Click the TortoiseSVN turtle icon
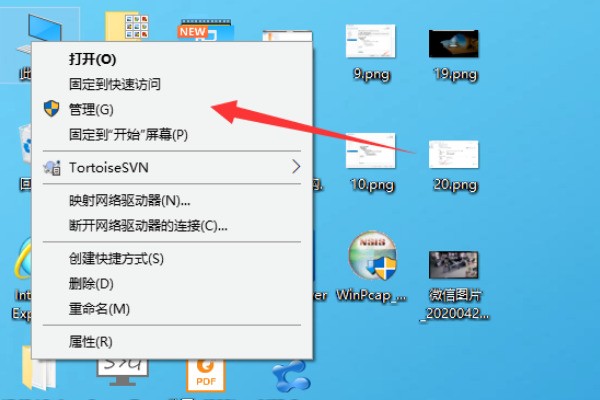The width and height of the screenshot is (600, 400). click(x=52, y=168)
